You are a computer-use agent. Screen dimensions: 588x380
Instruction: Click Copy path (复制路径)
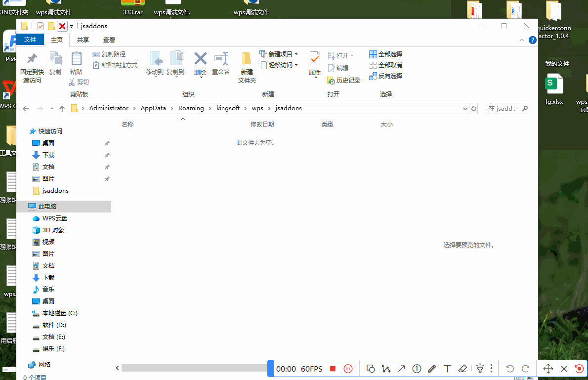[x=109, y=54]
